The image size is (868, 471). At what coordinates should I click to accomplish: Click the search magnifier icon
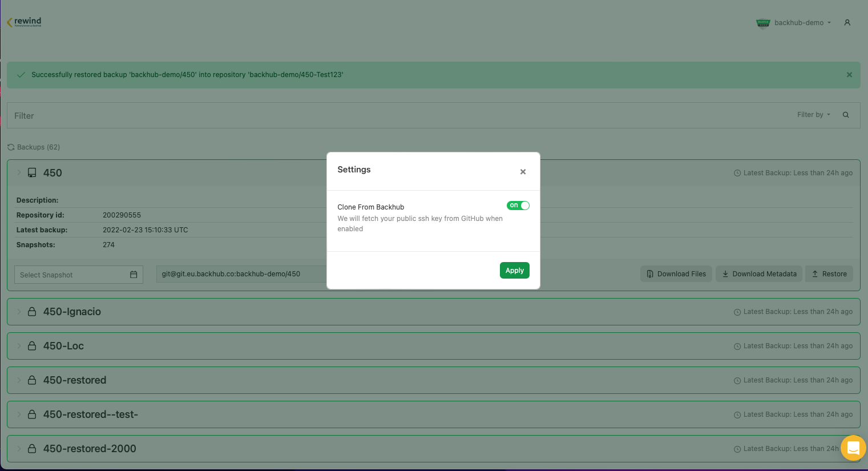pos(846,115)
